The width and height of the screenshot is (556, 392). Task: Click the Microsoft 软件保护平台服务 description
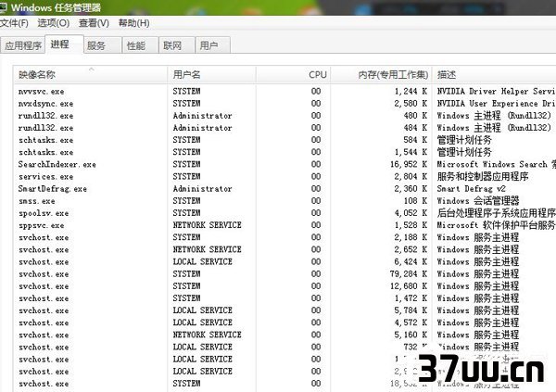click(x=496, y=225)
